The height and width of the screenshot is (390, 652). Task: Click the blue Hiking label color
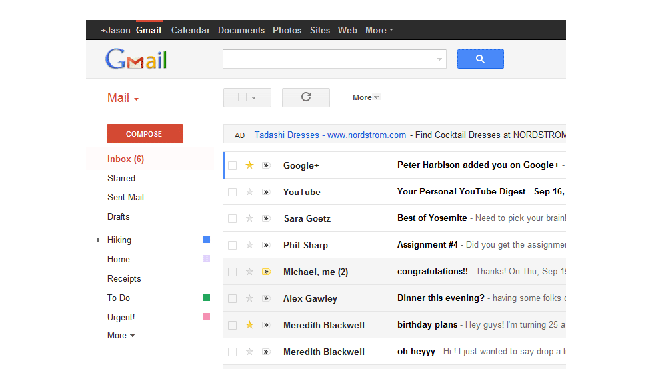(x=206, y=239)
